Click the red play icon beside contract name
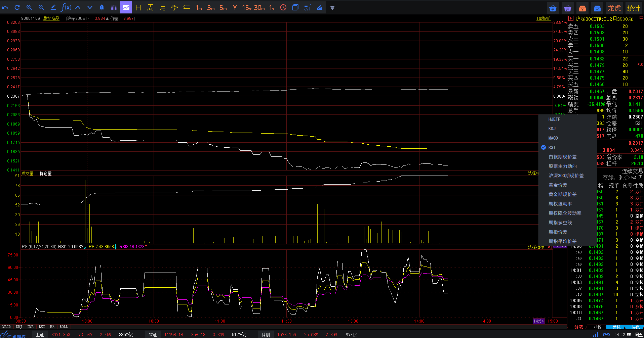Viewport: 644px width, 338px height. 571,18
